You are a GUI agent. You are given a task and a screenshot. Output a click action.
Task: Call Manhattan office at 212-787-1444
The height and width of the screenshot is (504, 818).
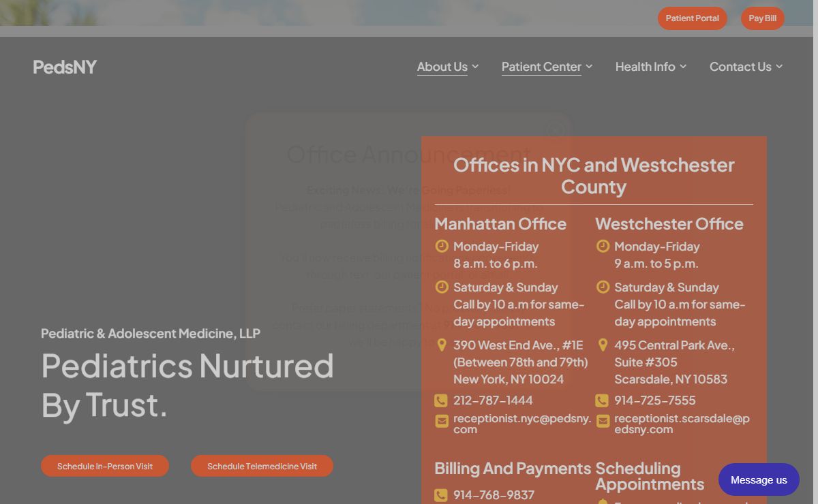tap(493, 400)
